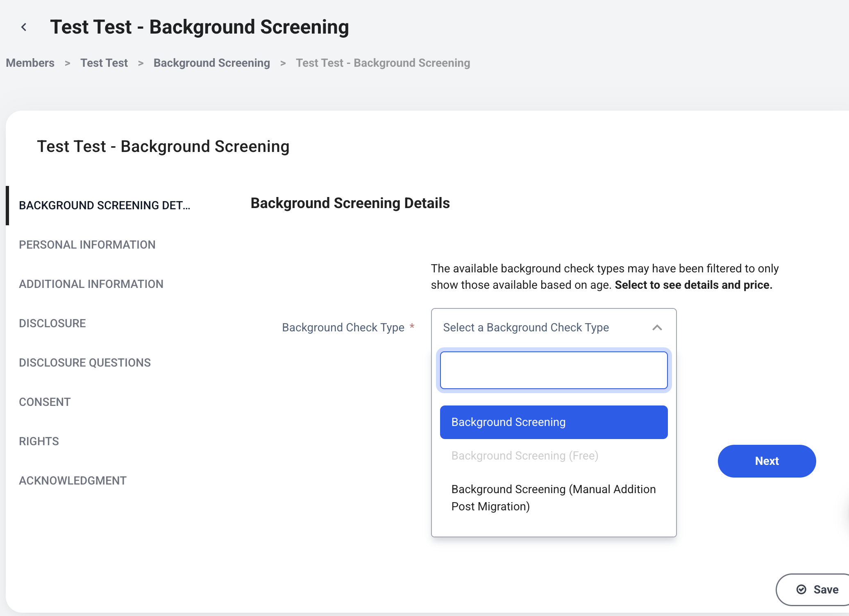Go to Personal Information step
Screen dimensions: 849x616
[x=87, y=245]
